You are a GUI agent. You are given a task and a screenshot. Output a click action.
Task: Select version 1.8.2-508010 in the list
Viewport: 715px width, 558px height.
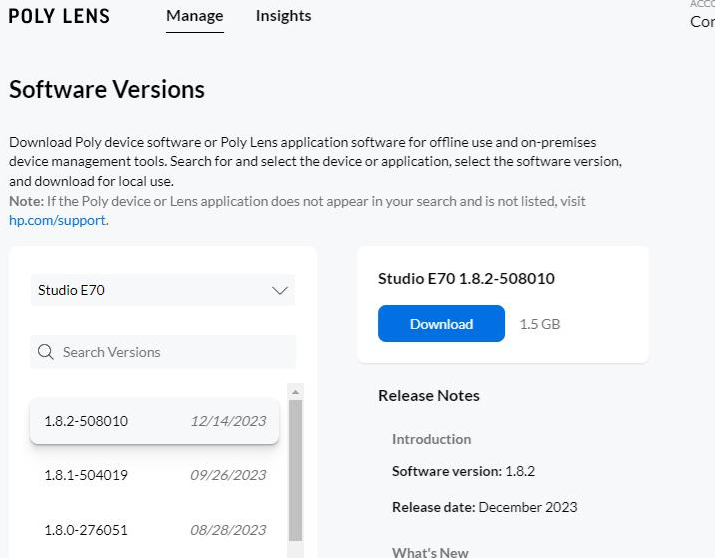[154, 421]
